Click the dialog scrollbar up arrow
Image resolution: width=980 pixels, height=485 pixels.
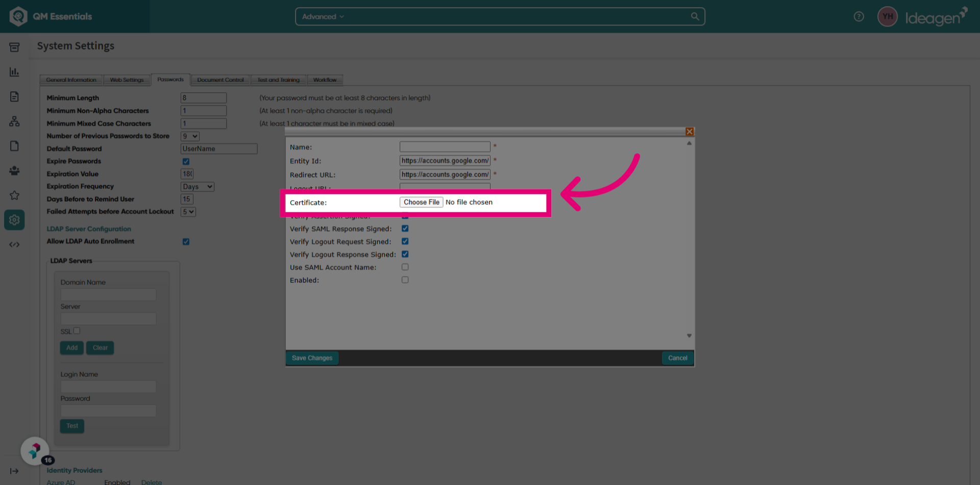tap(689, 143)
